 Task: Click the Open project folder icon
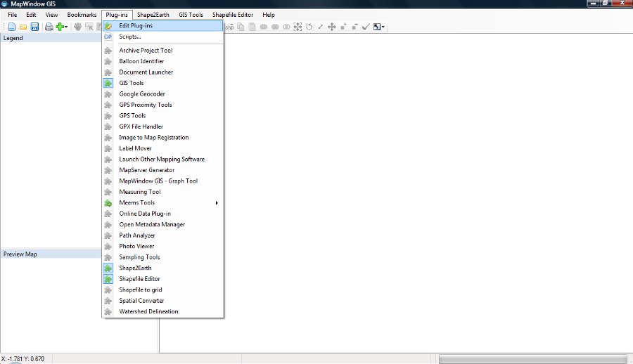point(23,27)
